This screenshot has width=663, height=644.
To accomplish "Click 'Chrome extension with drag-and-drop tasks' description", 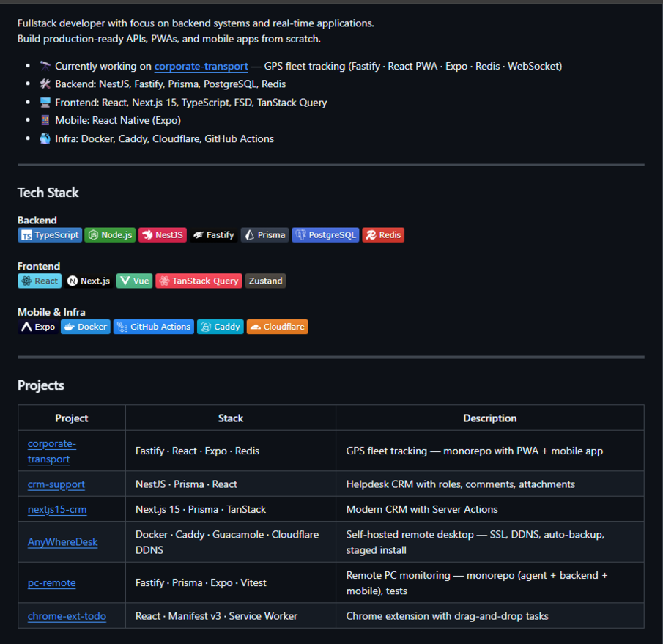I will point(489,616).
